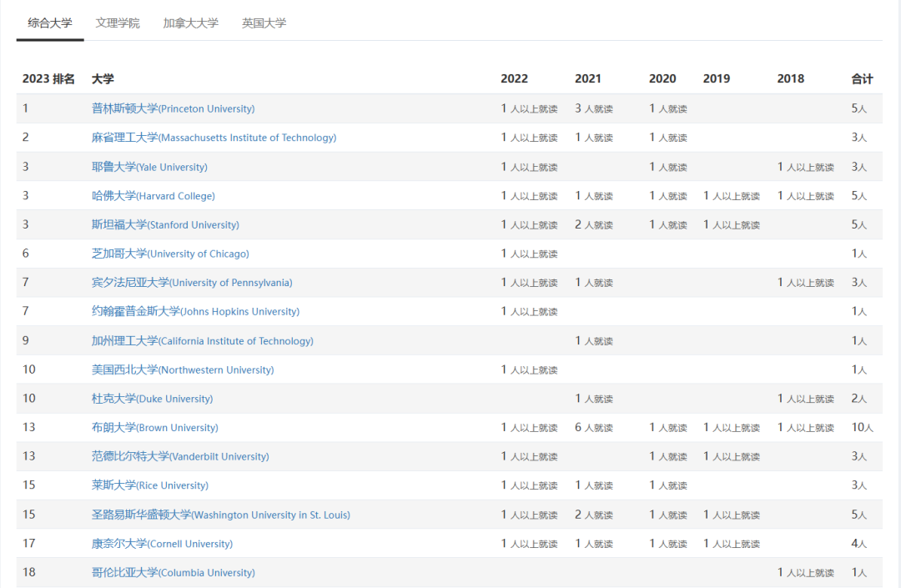Viewport: 901px width, 588px height.
Task: Switch to the 综合大学 tab
Action: tap(50, 23)
